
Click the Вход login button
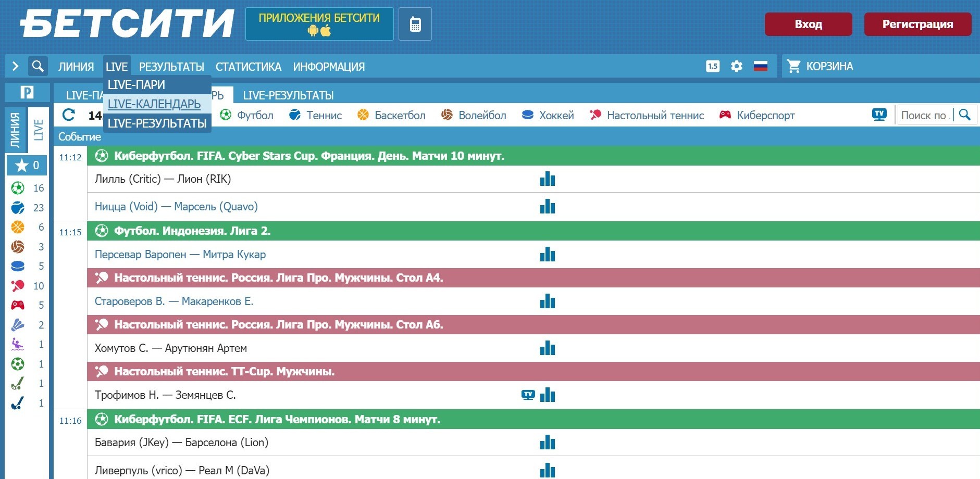(809, 24)
